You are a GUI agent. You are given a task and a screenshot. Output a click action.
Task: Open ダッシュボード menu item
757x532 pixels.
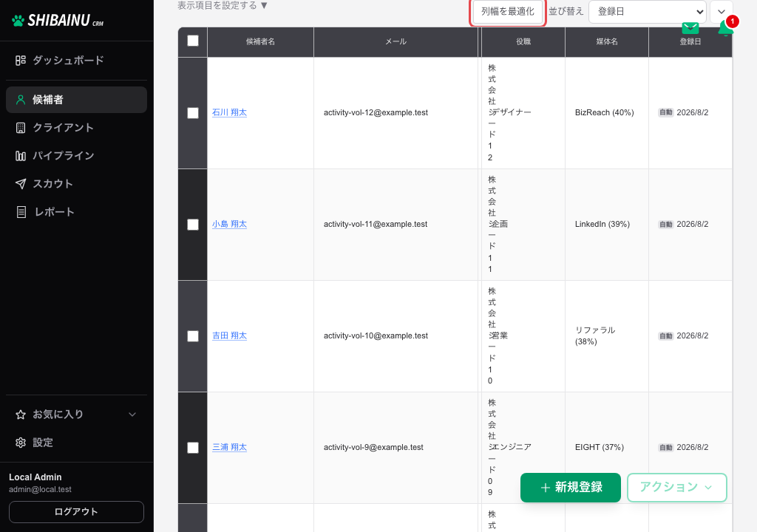coord(76,61)
